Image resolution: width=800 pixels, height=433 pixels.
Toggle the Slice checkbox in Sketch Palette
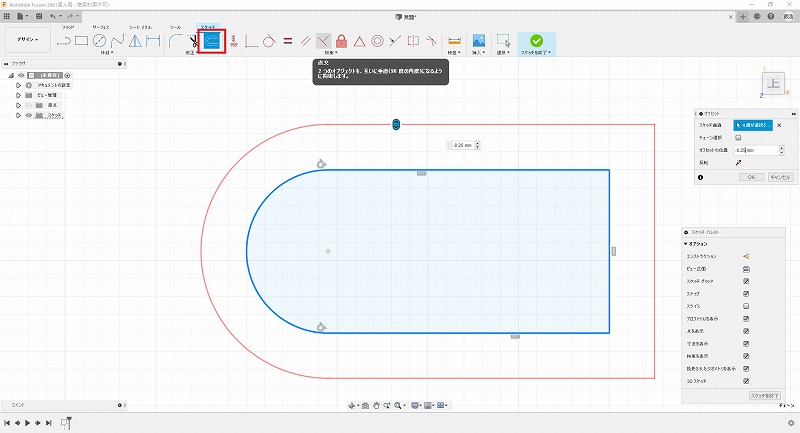[746, 306]
